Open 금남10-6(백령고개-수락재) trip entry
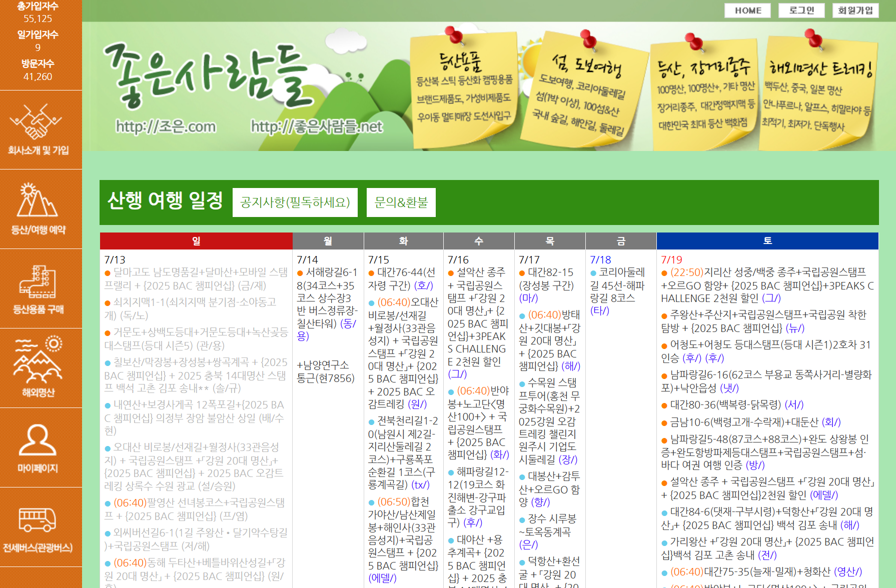Screen dimensions: 896x588 (751, 422)
